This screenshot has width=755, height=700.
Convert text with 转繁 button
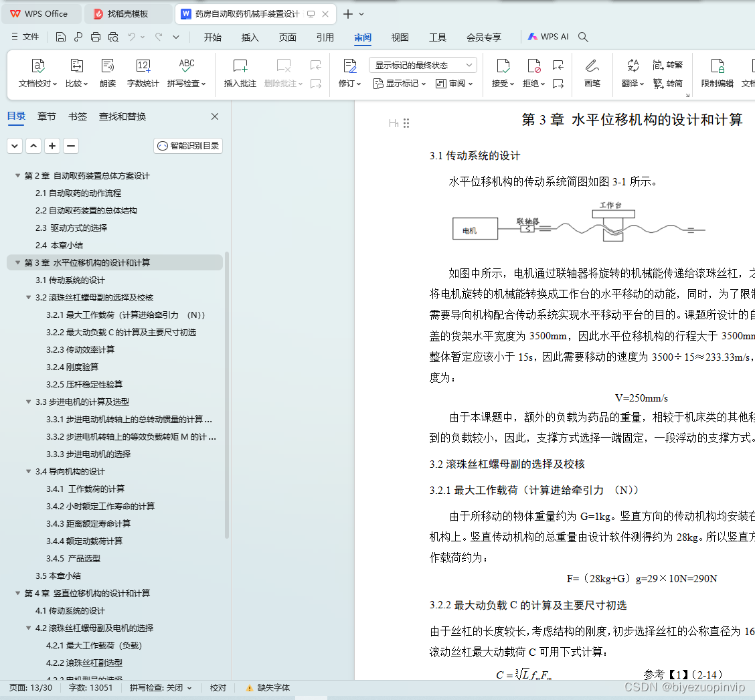tap(668, 64)
